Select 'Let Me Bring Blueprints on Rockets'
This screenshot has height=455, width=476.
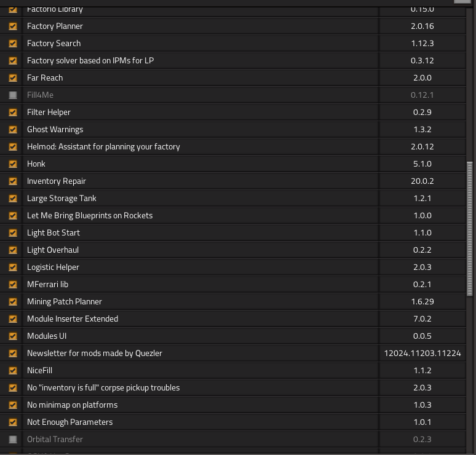pyautogui.click(x=90, y=216)
